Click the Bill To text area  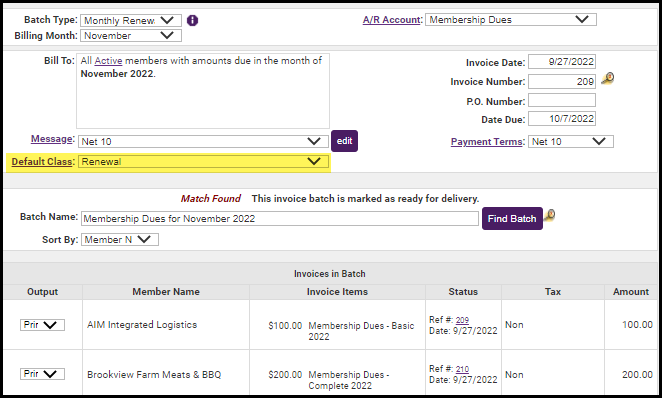203,91
